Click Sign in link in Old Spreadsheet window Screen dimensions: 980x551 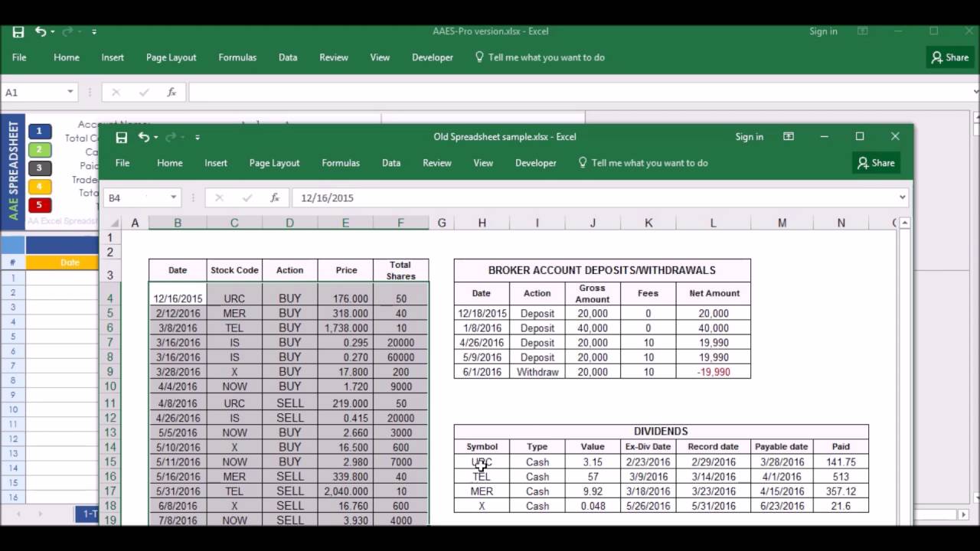[x=749, y=137]
